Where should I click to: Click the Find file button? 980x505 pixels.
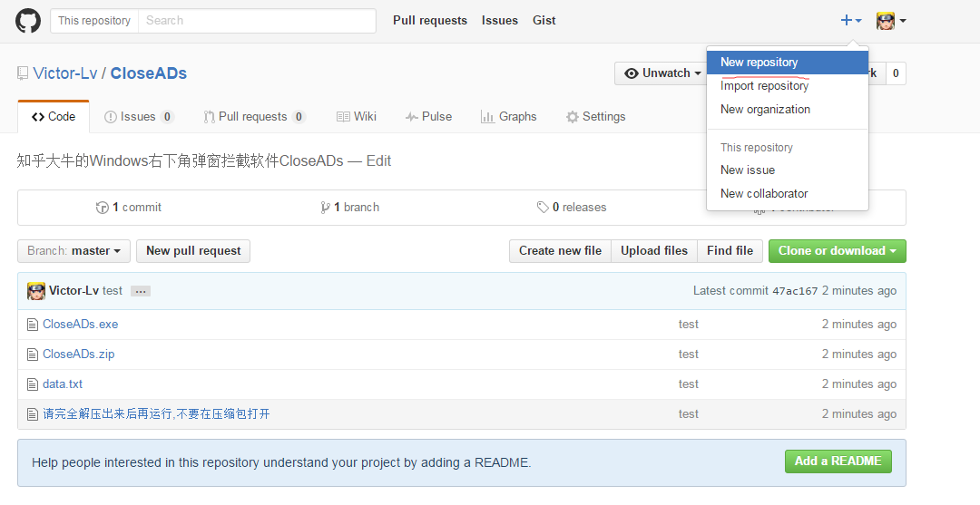[730, 251]
